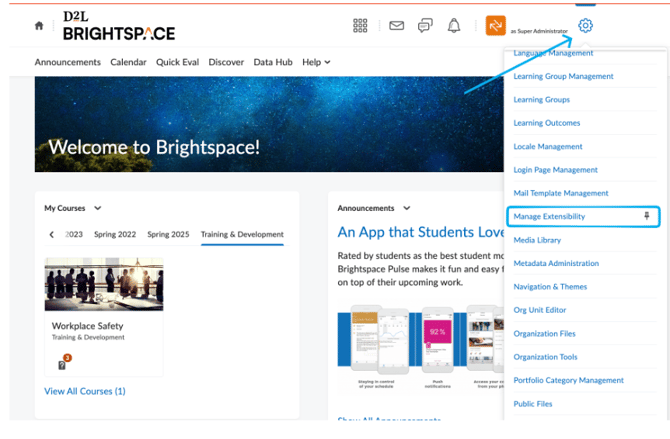This screenshot has width=670, height=439.
Task: Click the pin icon beside Manage Extensibility
Action: [x=646, y=216]
